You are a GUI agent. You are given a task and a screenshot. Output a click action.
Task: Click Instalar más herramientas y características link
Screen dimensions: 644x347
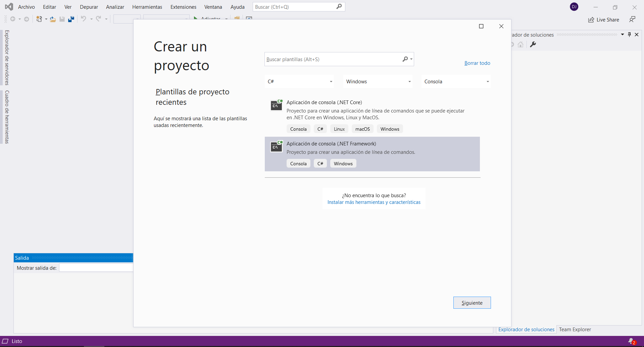374,202
